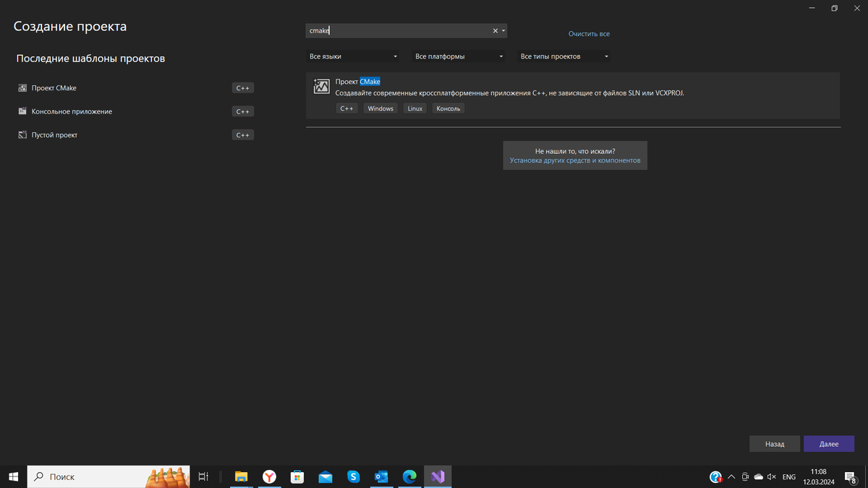Expand hidden system tray icons
This screenshot has height=488, width=868.
click(731, 476)
